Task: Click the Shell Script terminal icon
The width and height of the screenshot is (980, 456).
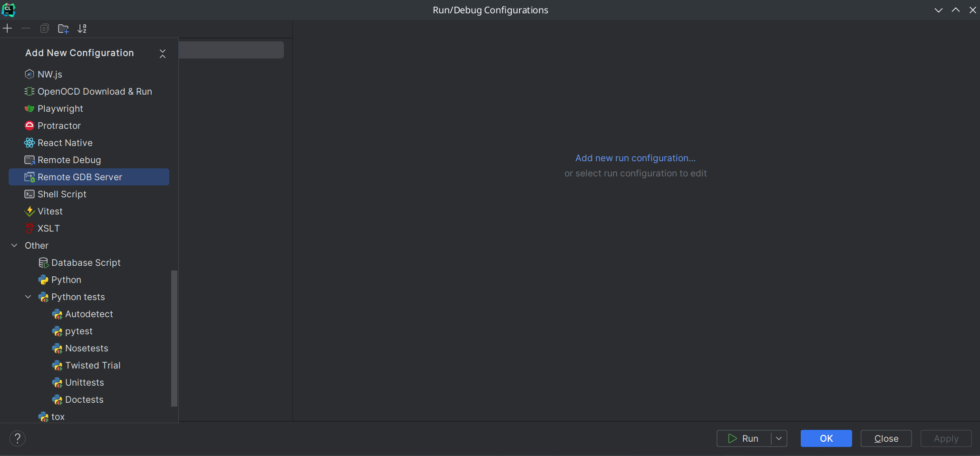Action: [x=29, y=194]
